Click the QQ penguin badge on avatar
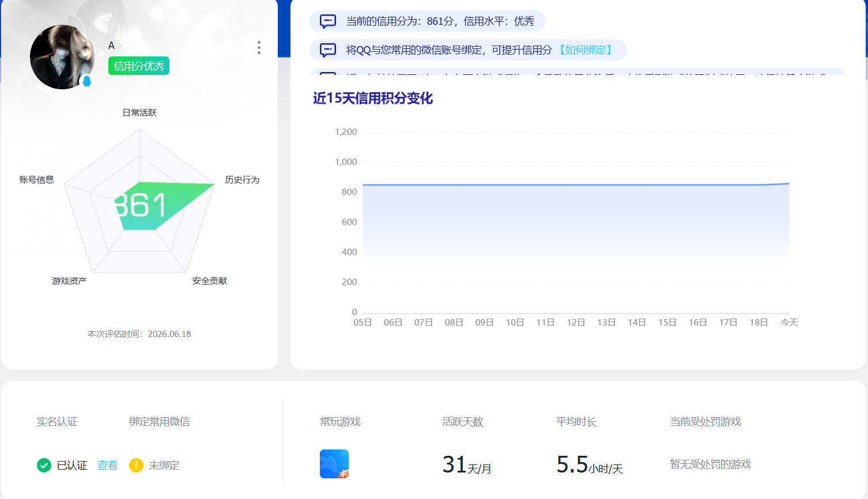The image size is (868, 499). [x=87, y=81]
